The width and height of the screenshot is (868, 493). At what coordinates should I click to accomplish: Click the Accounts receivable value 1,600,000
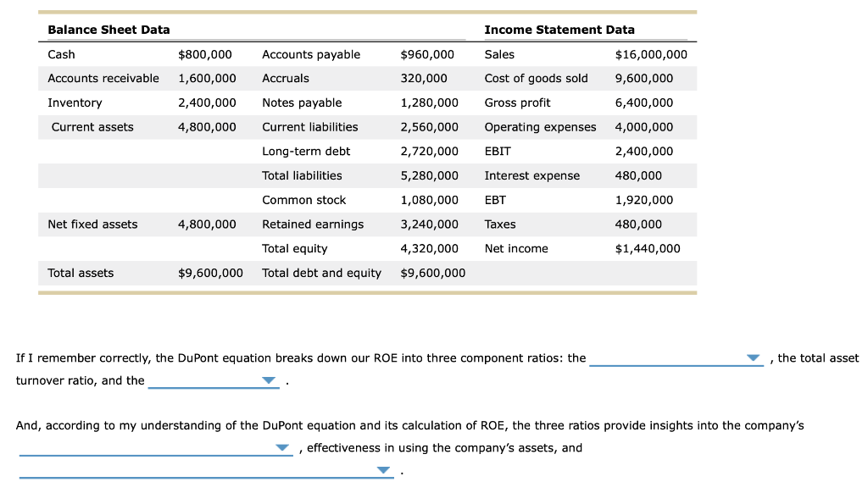[x=207, y=79]
